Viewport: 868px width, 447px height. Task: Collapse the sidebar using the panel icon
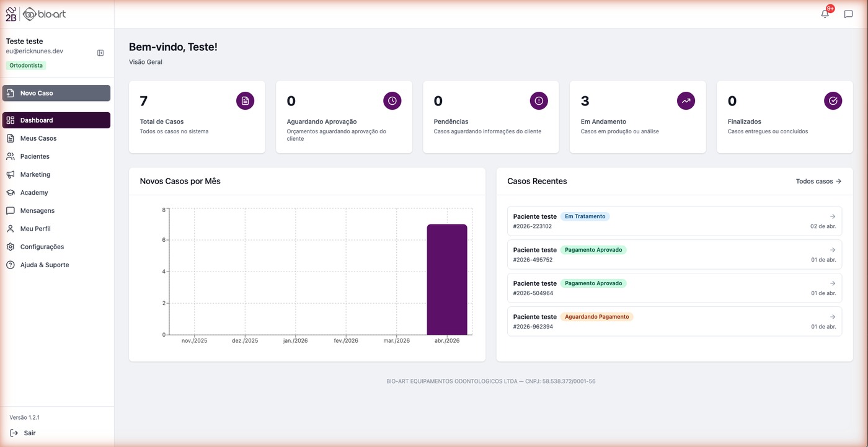[x=100, y=53]
